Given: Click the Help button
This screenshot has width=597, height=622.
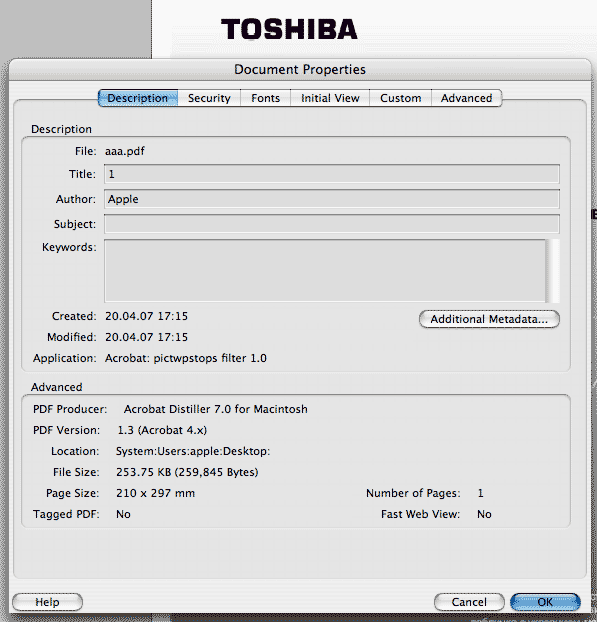Looking at the screenshot, I should (x=47, y=602).
